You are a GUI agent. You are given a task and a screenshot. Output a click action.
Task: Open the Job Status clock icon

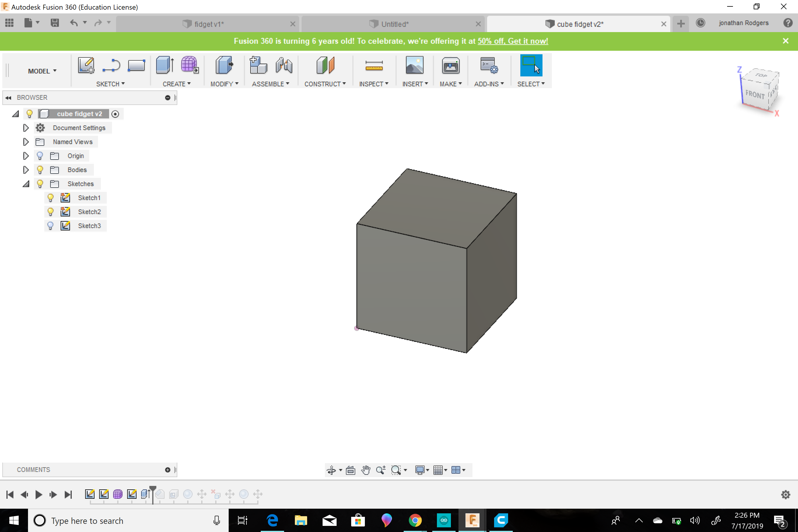point(700,23)
